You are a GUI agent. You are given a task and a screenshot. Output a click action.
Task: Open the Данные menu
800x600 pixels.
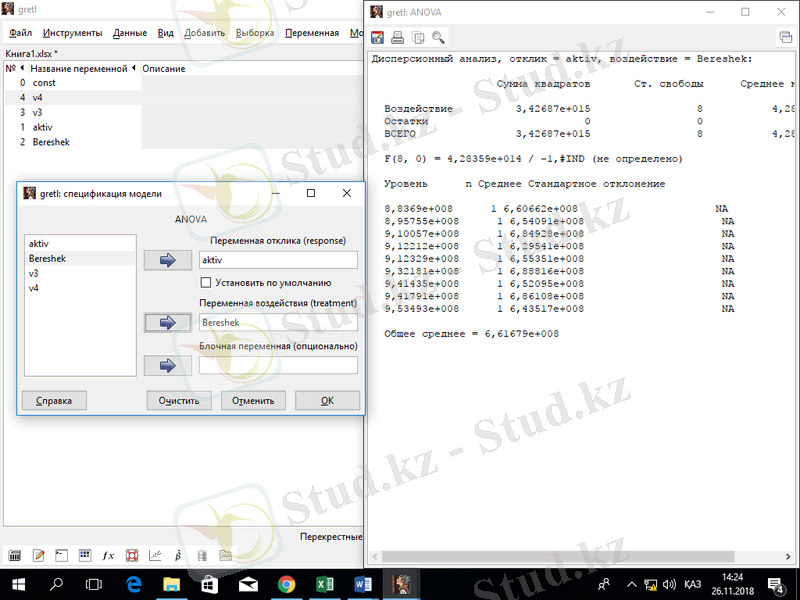coord(130,33)
